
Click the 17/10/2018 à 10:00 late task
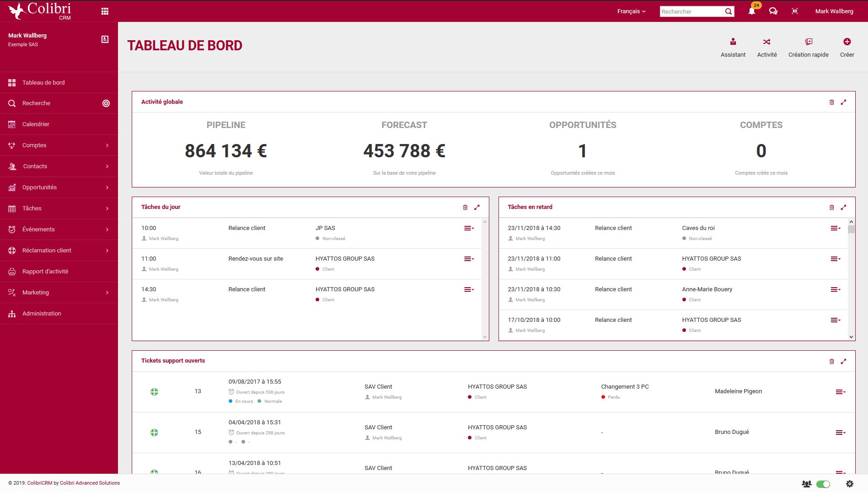pos(534,320)
